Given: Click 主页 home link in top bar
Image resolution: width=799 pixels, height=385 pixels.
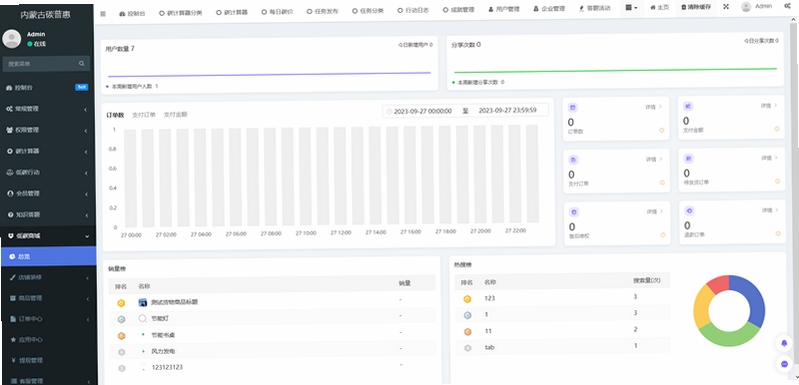Looking at the screenshot, I should pyautogui.click(x=659, y=7).
